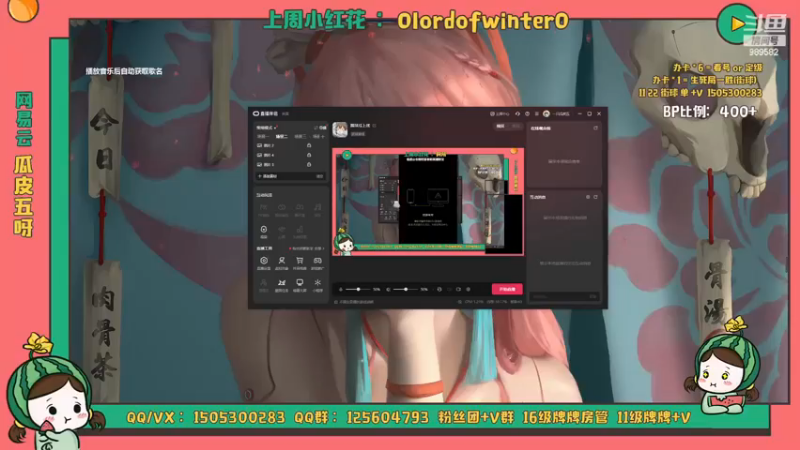Click the headset support icon in title bar
Screen dimensions: 800x450
[517, 114]
